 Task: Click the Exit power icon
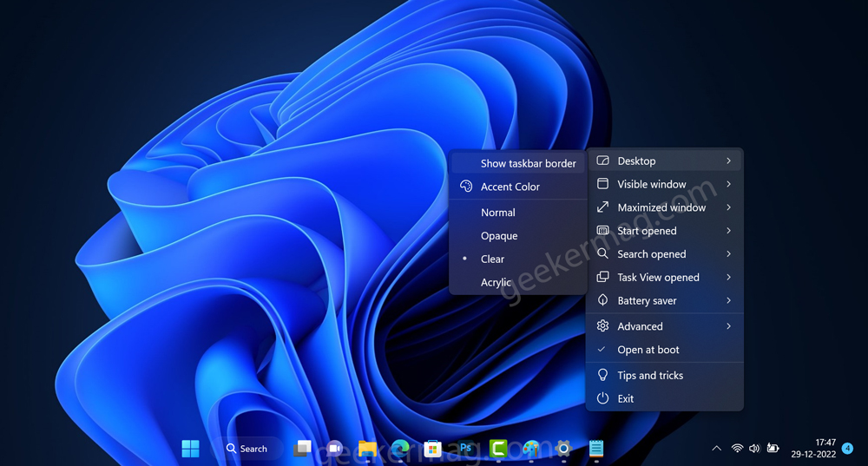coord(603,398)
